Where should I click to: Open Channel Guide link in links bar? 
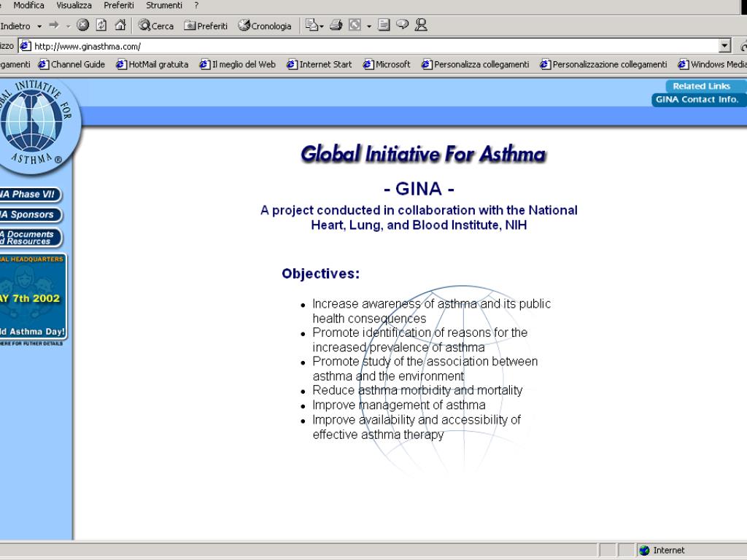point(71,64)
